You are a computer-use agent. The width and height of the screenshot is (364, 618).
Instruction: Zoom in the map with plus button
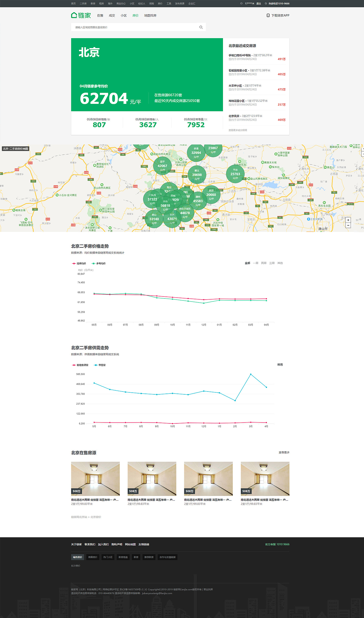(x=348, y=220)
